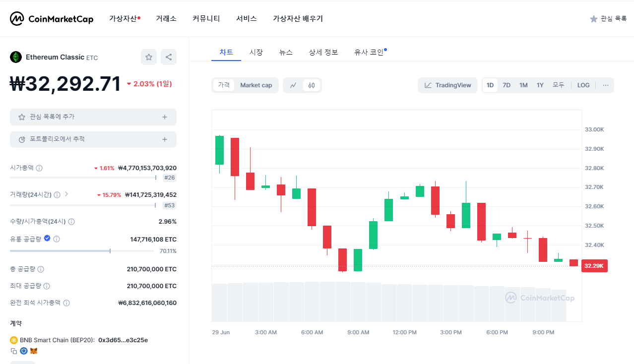
Task: Click the 0x3d65...e3c25e contract address
Action: [x=123, y=340]
